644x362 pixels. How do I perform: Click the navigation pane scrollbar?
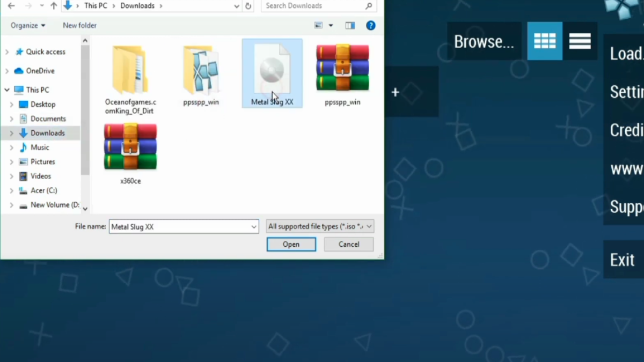[x=85, y=110]
